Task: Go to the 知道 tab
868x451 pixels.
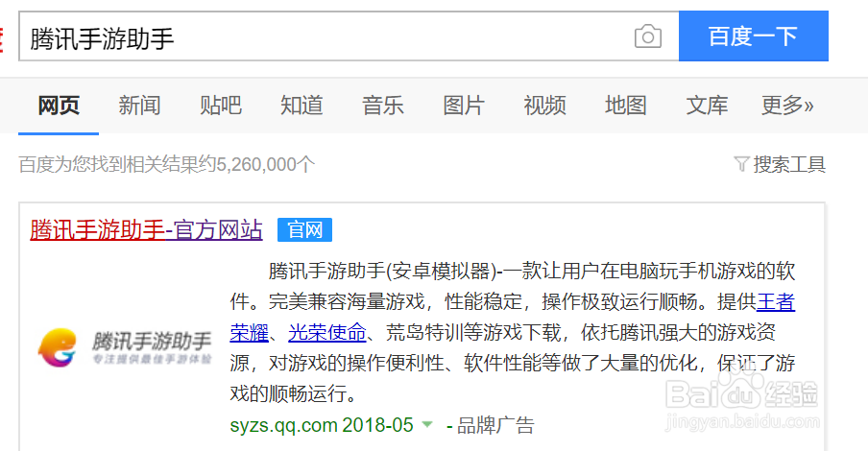Action: [x=301, y=106]
